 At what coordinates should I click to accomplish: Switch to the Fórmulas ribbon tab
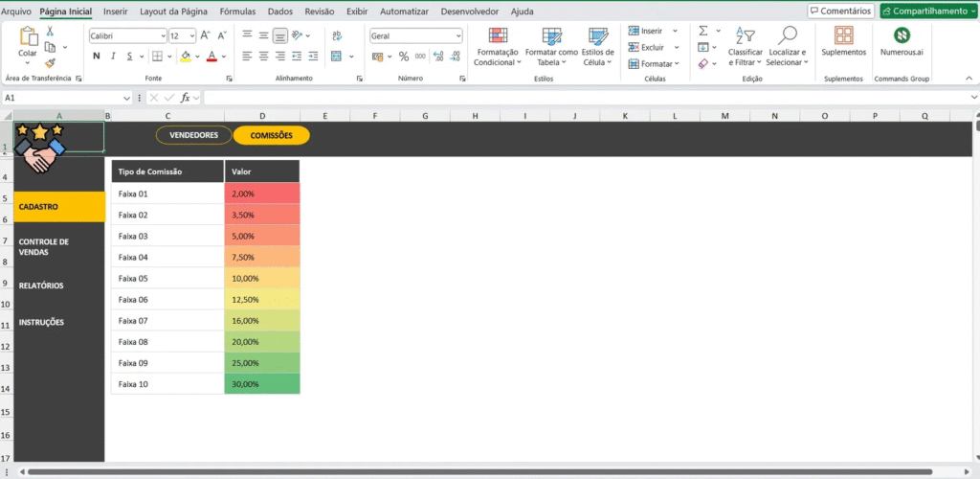point(236,11)
